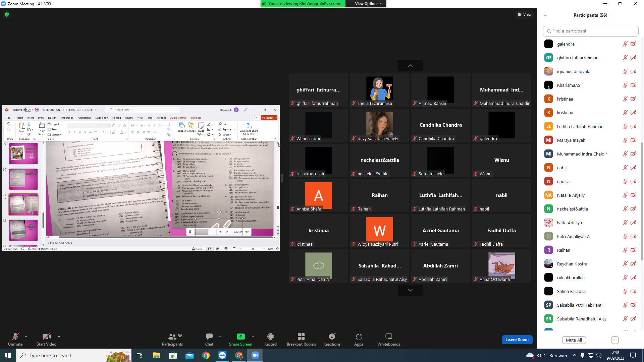The height and width of the screenshot is (362, 644).
Task: Click the Find a participant search field
Action: click(591, 31)
